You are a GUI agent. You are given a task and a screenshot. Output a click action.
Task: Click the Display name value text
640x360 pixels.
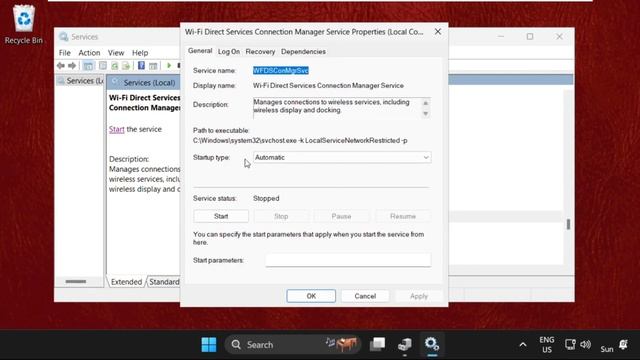click(328, 85)
